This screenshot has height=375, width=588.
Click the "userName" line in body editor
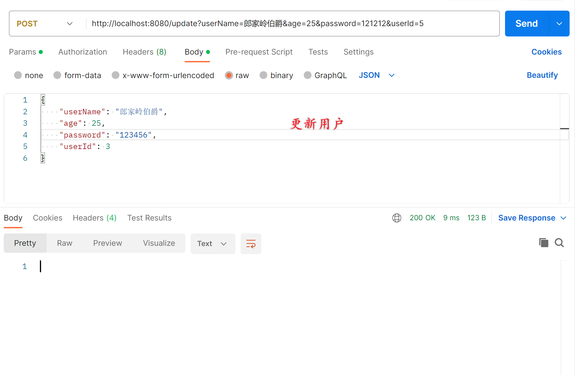click(113, 112)
